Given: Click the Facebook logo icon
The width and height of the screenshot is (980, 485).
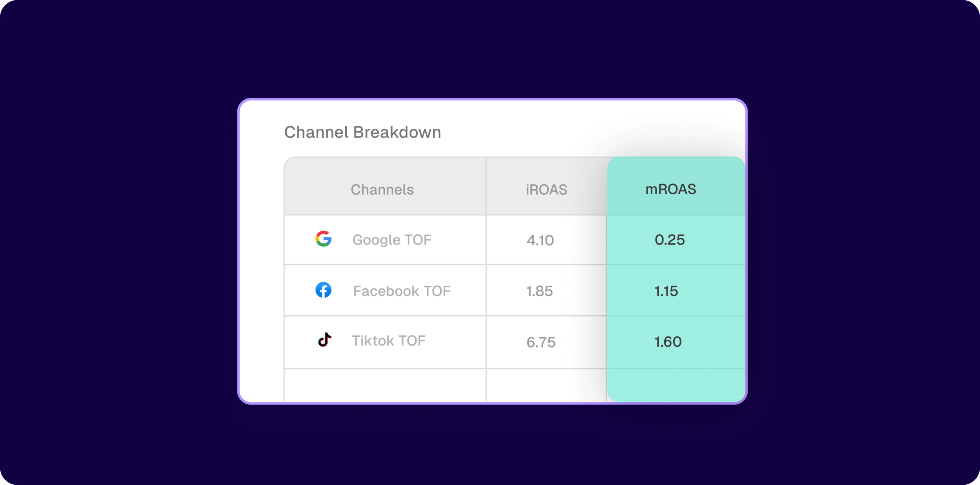Looking at the screenshot, I should [323, 290].
